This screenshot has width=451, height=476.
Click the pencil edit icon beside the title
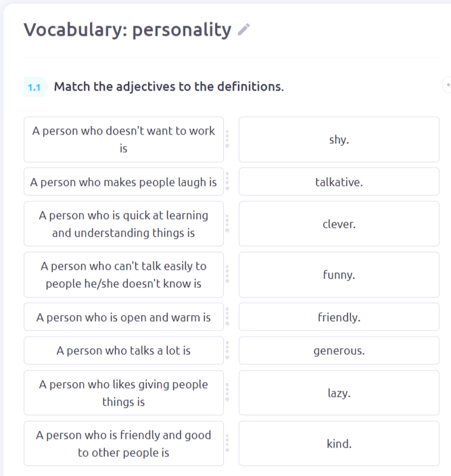click(x=243, y=30)
